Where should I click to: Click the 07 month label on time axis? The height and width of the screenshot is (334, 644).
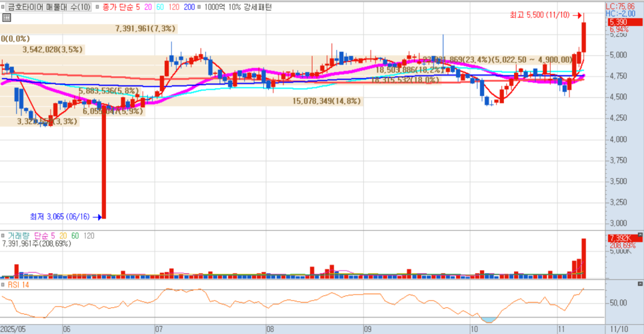159,329
